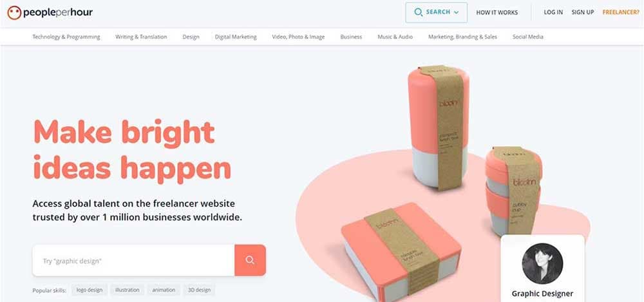Click the Graphic Designer profile photo

pyautogui.click(x=542, y=263)
